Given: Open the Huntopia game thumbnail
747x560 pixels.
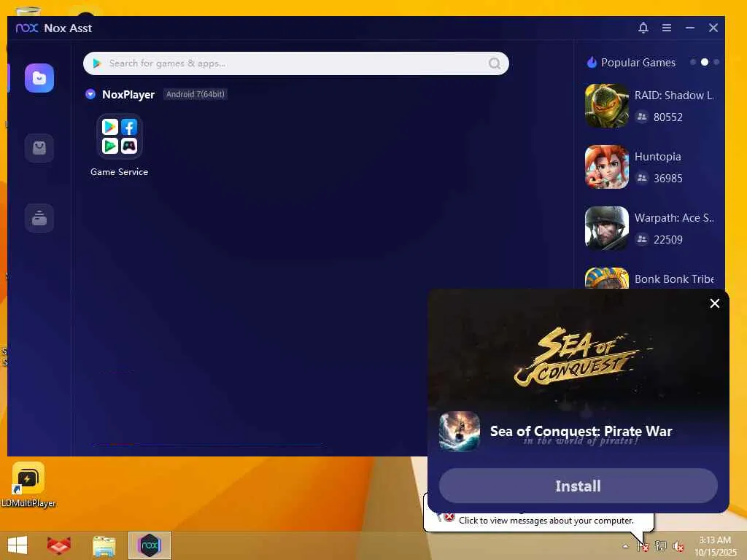Looking at the screenshot, I should pos(606,167).
